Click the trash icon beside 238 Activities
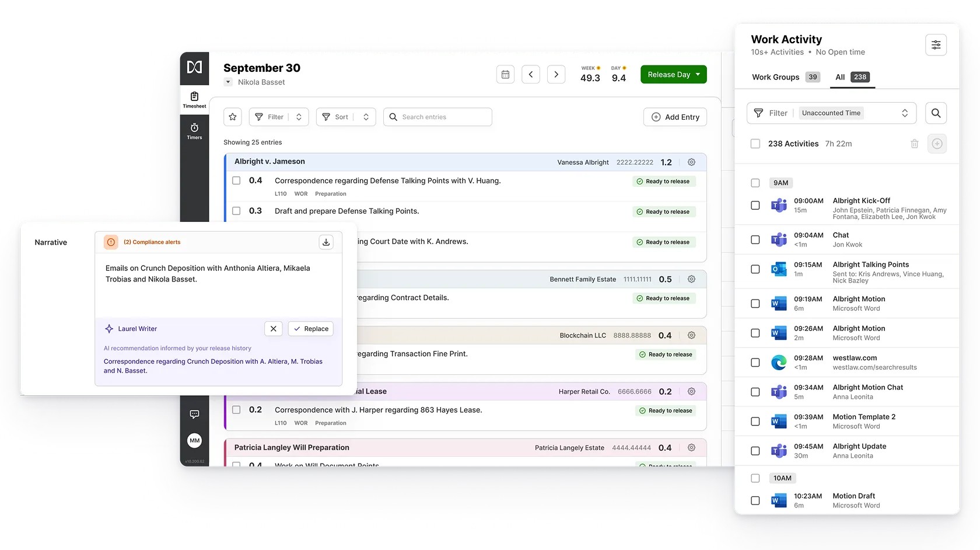 point(914,144)
